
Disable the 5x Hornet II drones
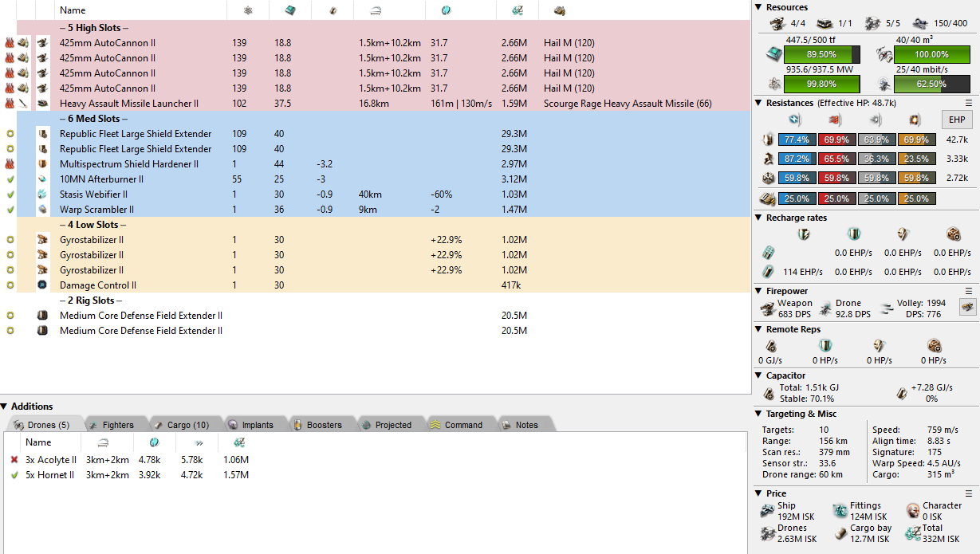tap(14, 475)
